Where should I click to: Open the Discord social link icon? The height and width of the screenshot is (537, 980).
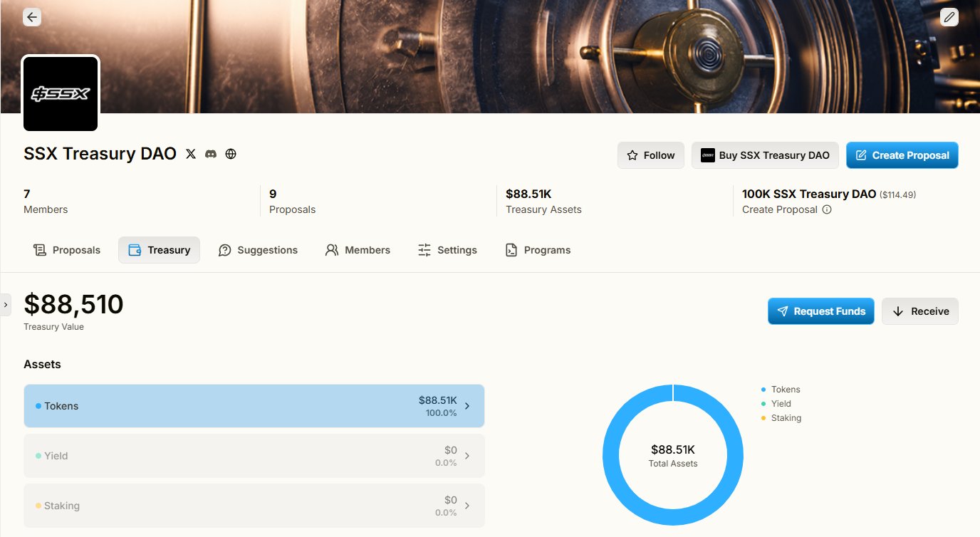point(211,154)
